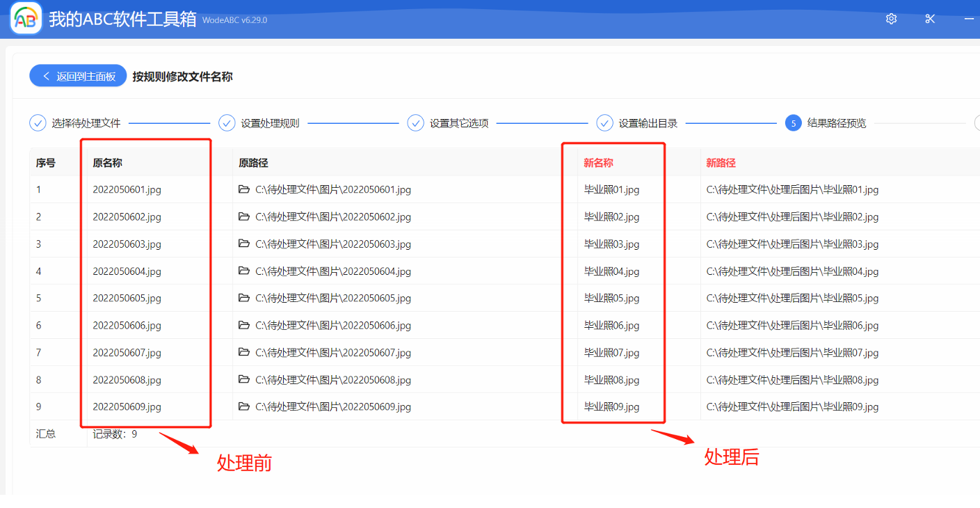
Task: Select original name 2022050603.jpg cell
Action: pyautogui.click(x=127, y=244)
